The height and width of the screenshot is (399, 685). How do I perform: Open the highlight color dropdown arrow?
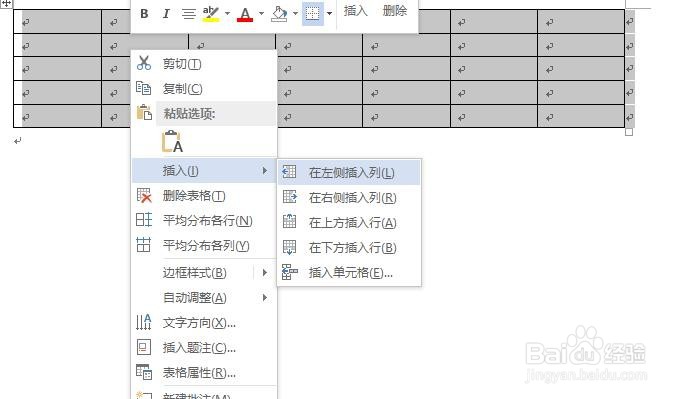coord(227,14)
